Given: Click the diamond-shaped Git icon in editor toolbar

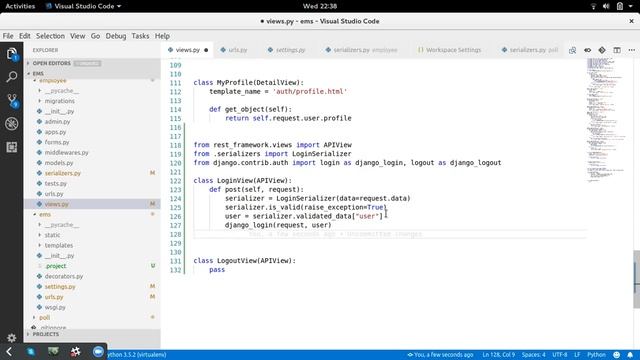Looking at the screenshot, I should [602, 50].
